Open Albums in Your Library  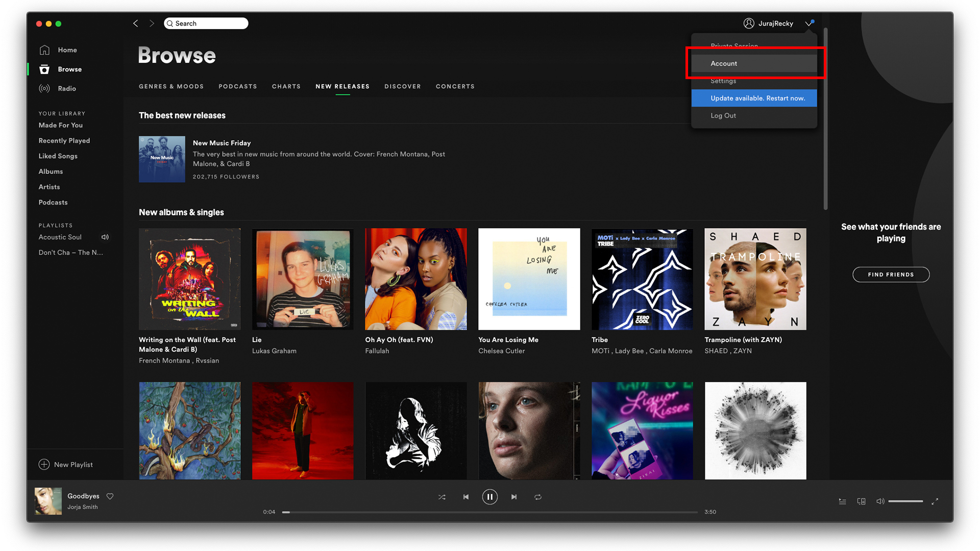click(51, 172)
